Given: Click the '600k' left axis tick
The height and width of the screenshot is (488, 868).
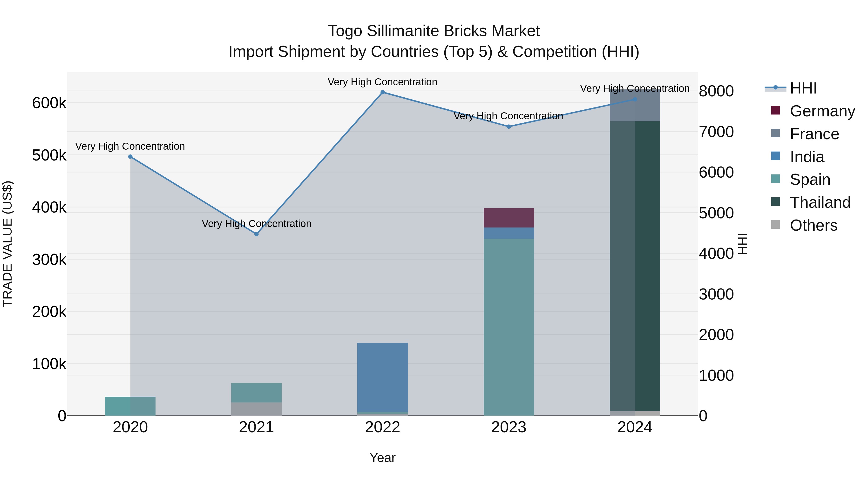Looking at the screenshot, I should tap(49, 103).
